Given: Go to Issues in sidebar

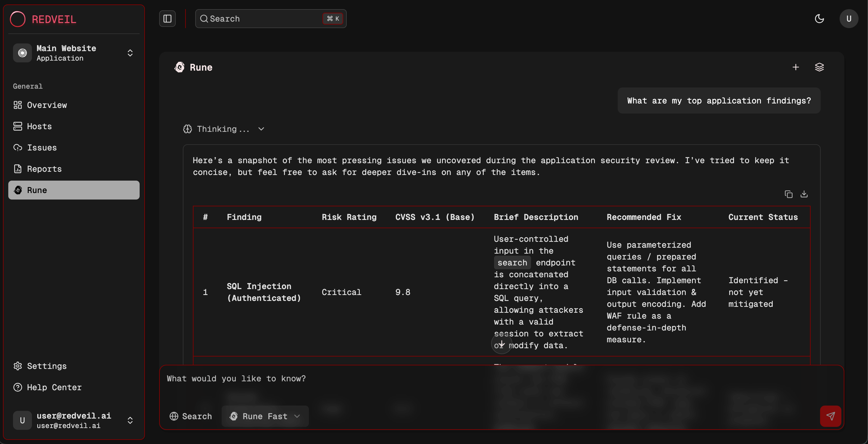Looking at the screenshot, I should 42,148.
